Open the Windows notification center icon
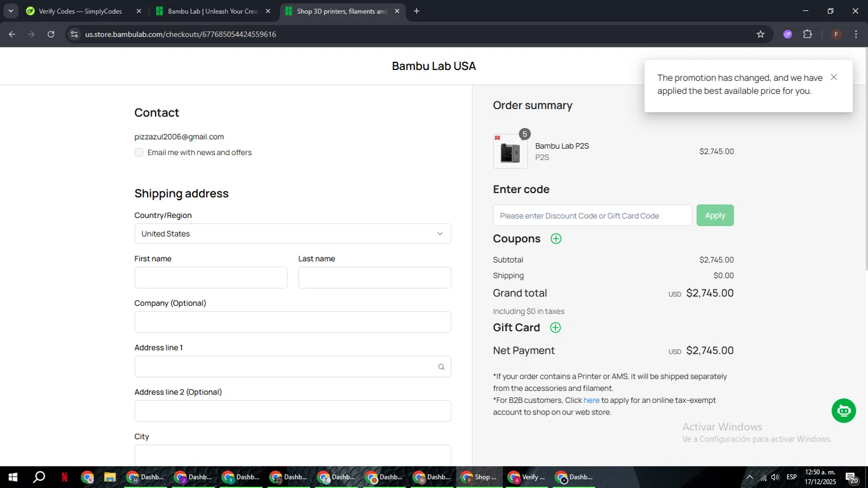868x488 pixels. pyautogui.click(x=852, y=478)
